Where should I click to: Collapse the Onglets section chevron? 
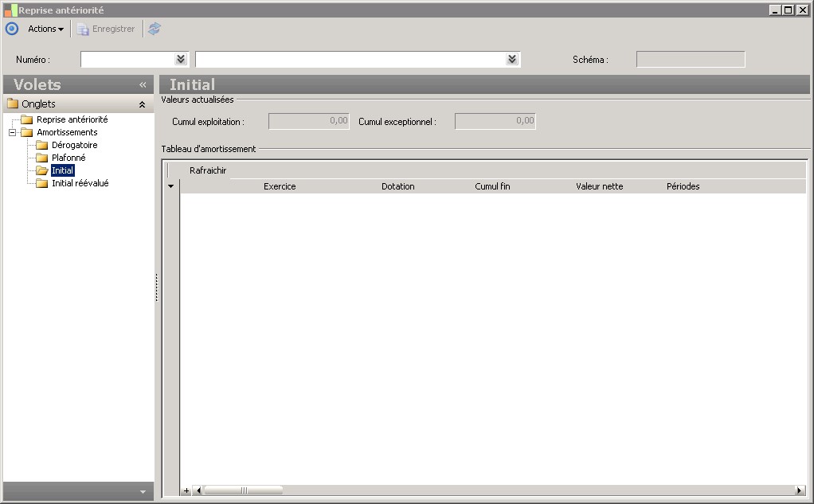(142, 104)
